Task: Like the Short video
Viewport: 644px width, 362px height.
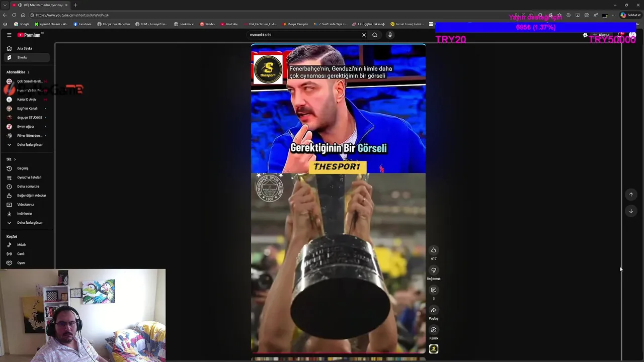Action: coord(434,250)
